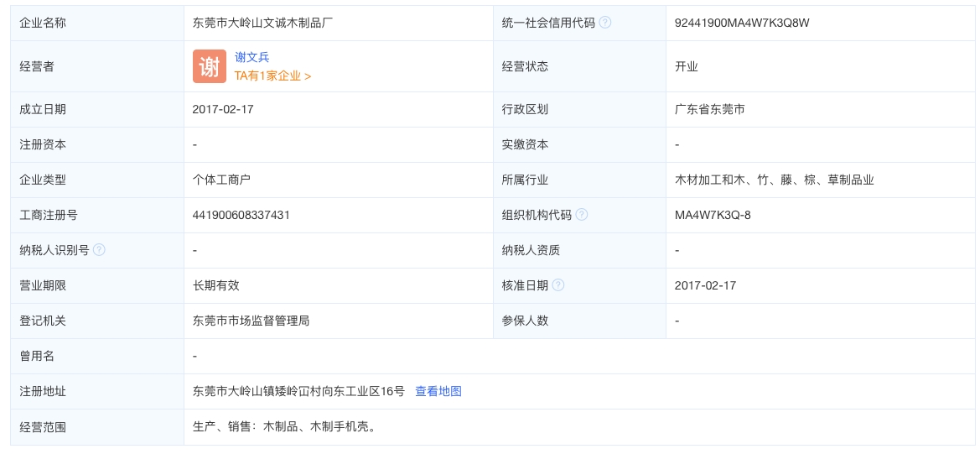This screenshot has height=454, width=980.
Task: Click the 曾用名 label cell
Action: [x=97, y=356]
